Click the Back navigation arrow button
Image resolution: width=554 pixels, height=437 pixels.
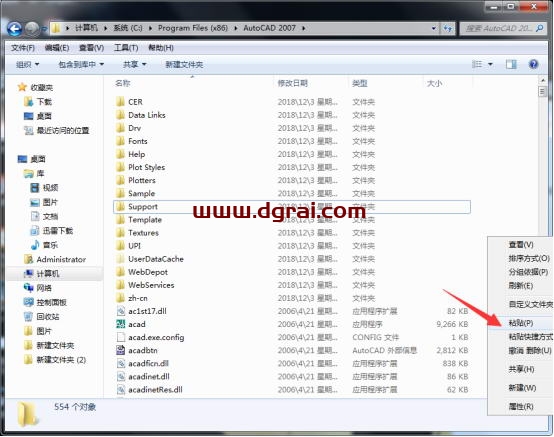click(x=14, y=29)
